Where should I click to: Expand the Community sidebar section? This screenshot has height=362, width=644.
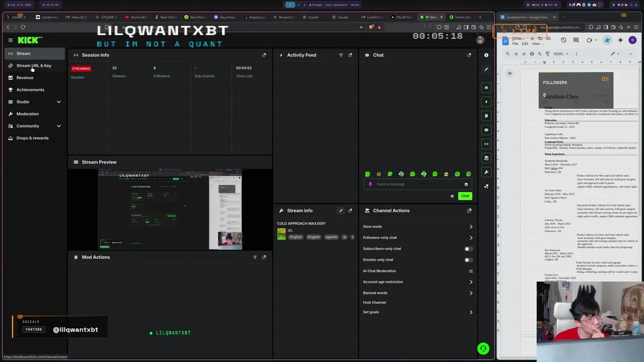[x=58, y=126]
